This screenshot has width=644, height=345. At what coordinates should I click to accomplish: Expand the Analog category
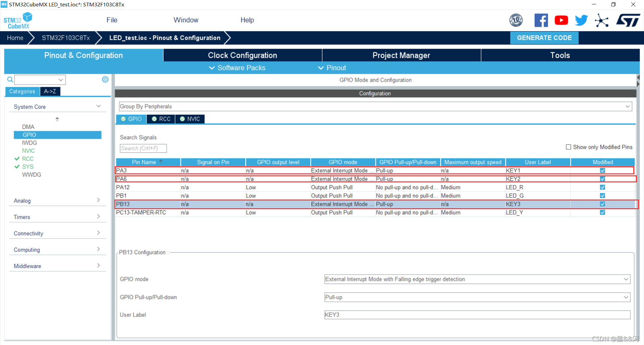coord(98,200)
